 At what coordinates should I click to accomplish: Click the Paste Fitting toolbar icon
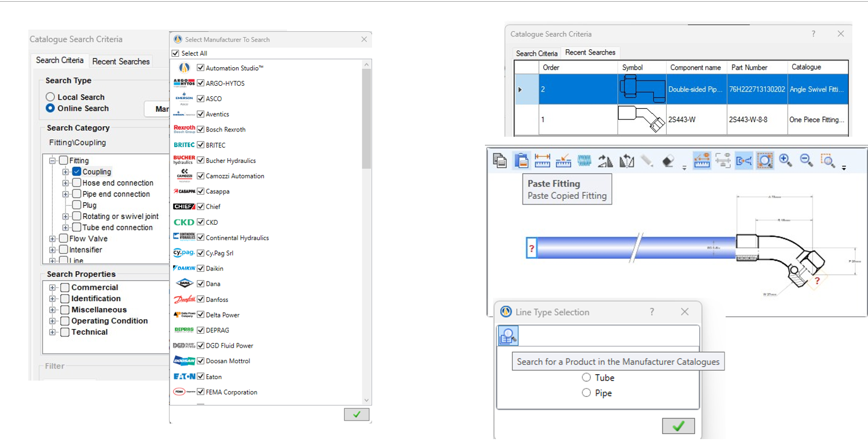pos(521,160)
